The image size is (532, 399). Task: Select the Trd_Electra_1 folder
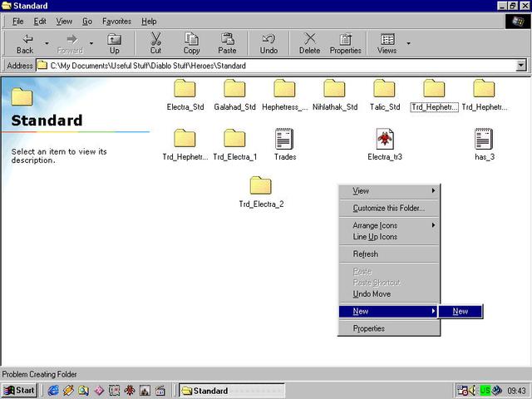[x=234, y=145]
